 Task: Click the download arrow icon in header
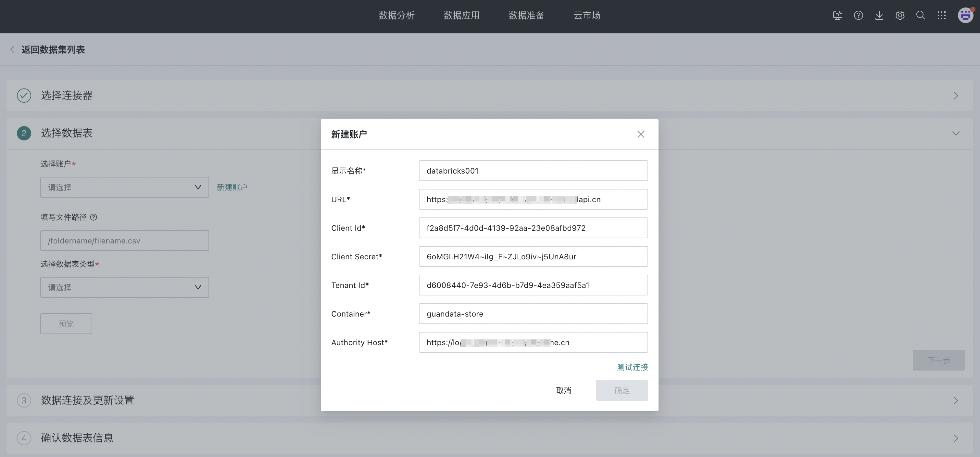point(879,16)
